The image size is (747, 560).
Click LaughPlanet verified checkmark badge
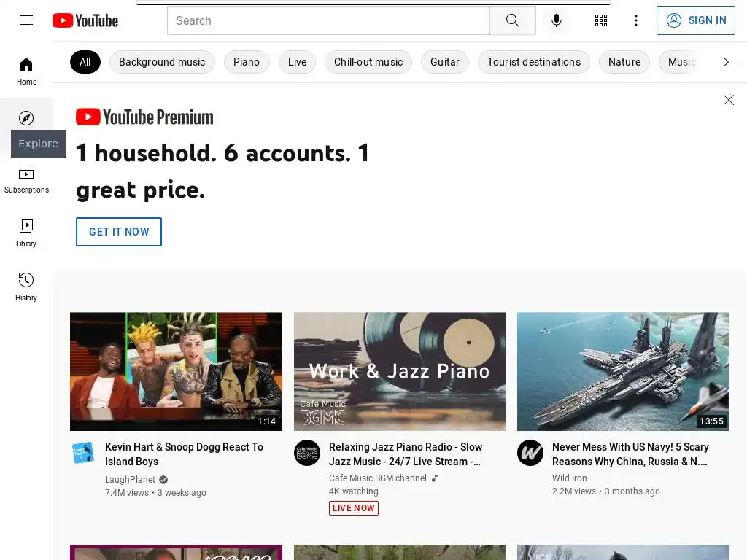click(x=163, y=480)
